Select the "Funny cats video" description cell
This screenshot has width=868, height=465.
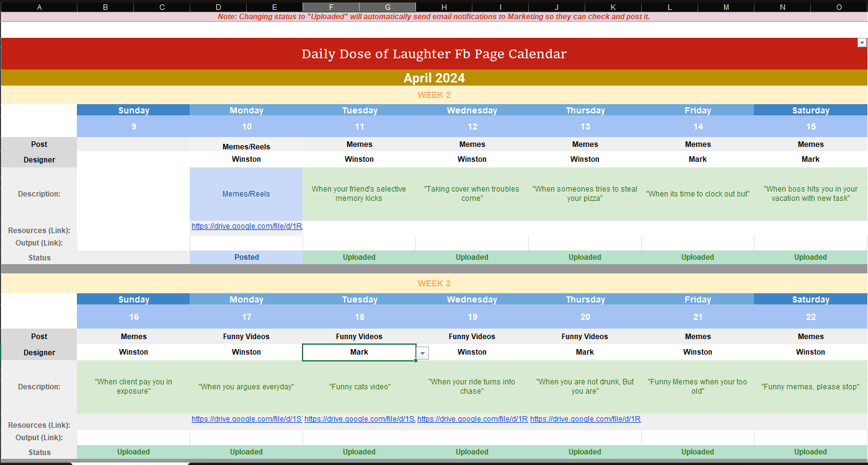tap(360, 387)
